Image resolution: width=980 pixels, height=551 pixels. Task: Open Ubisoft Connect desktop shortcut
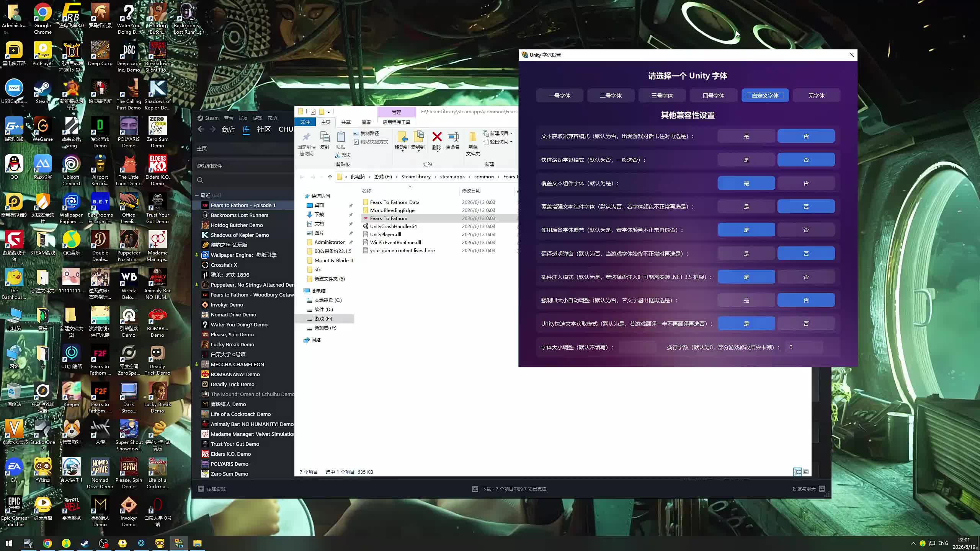coord(71,170)
